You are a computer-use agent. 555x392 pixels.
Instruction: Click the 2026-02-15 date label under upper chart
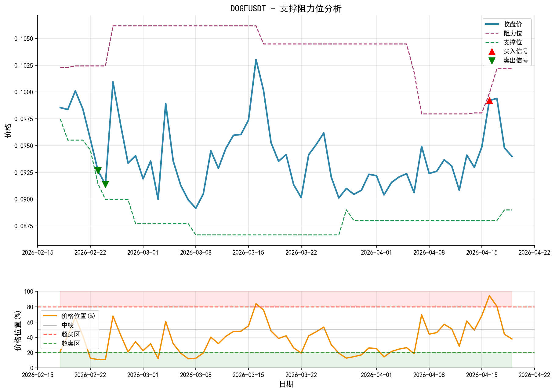(38, 252)
